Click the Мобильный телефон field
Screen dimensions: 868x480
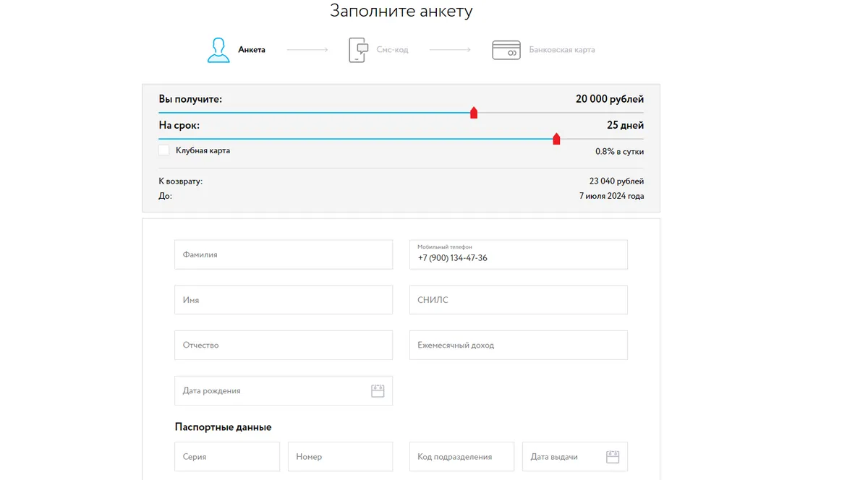tap(519, 254)
